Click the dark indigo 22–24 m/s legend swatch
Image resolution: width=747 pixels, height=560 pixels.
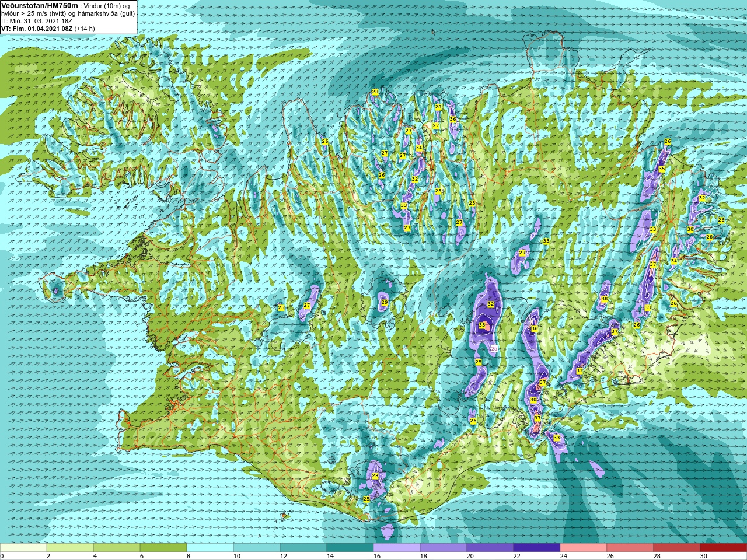[x=537, y=548]
